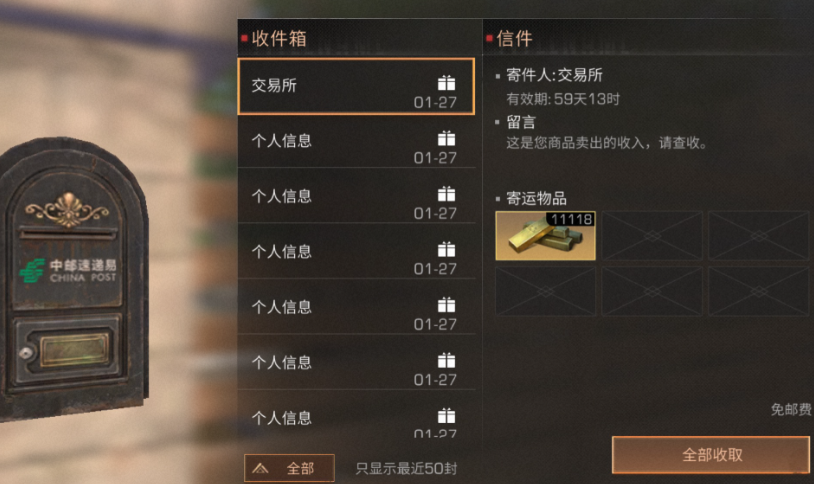Viewport: 814px width, 484px height.
Task: Click gift icon on fifth 个人信息 mail
Action: 446,361
